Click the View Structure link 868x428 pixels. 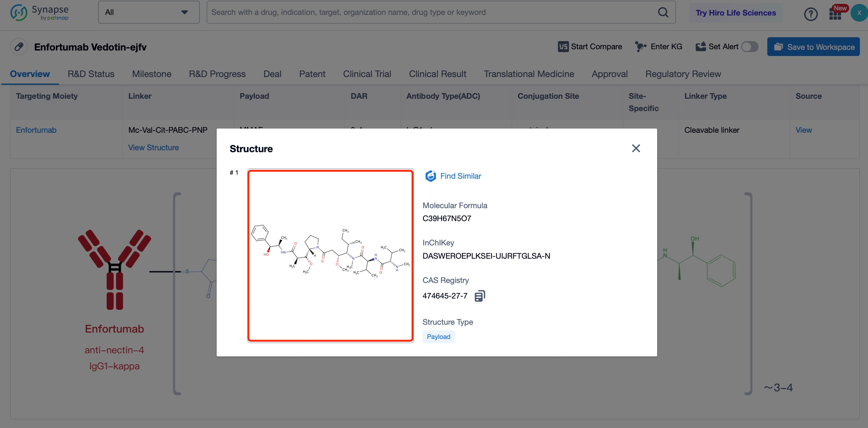[x=153, y=147]
